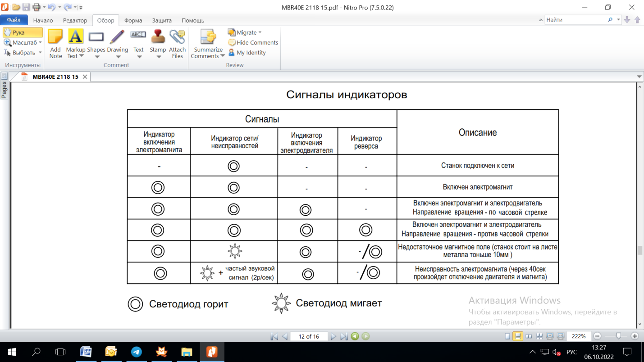Viewport: 644px width, 362px height.
Task: Expand the Масштаб dropdown
Action: (x=40, y=42)
